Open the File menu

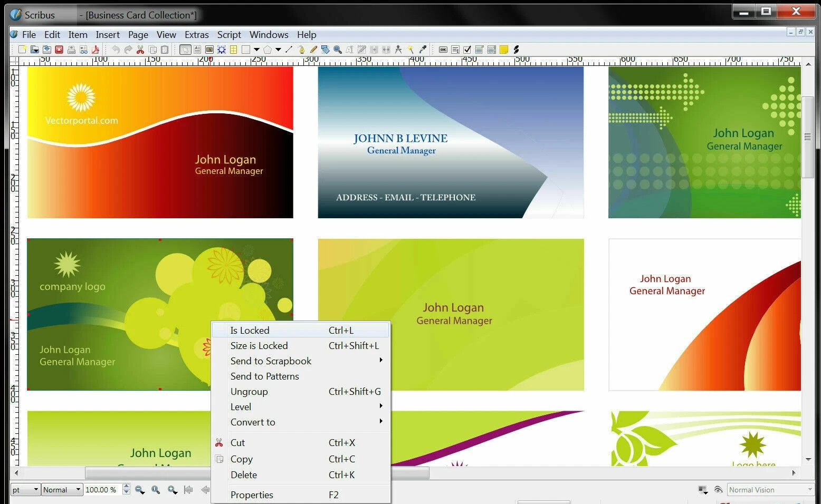(x=29, y=35)
